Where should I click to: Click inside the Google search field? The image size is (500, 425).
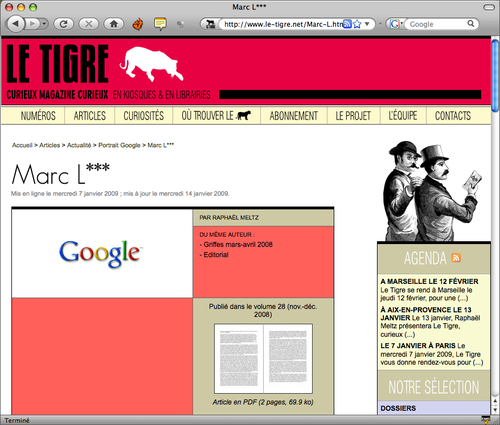tap(436, 24)
